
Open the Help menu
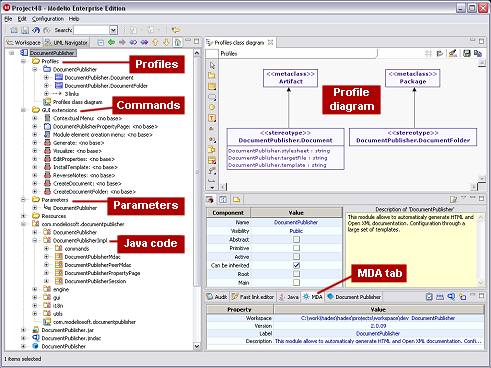[x=74, y=19]
